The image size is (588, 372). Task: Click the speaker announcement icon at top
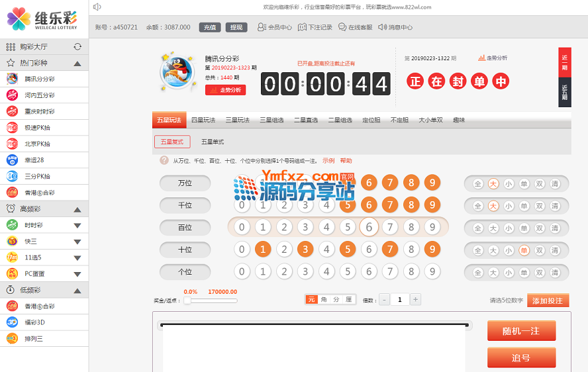click(x=97, y=7)
